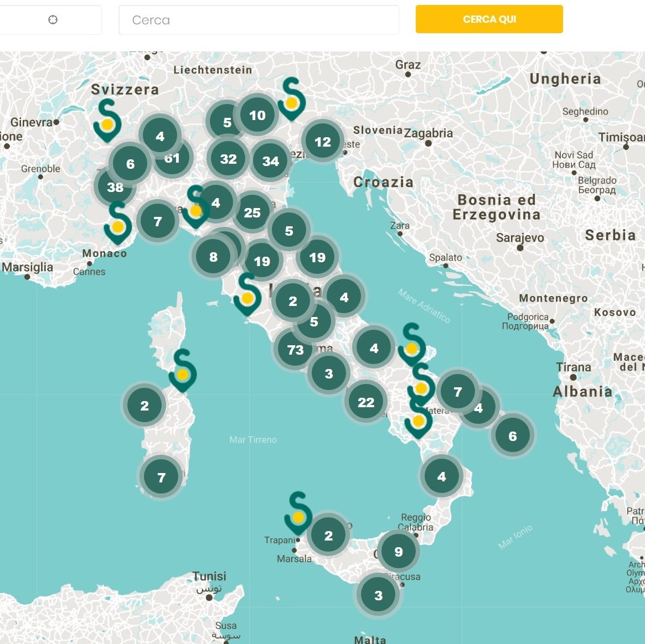Click the 12 cluster marker near Trieste
645x644 pixels.
tap(322, 142)
